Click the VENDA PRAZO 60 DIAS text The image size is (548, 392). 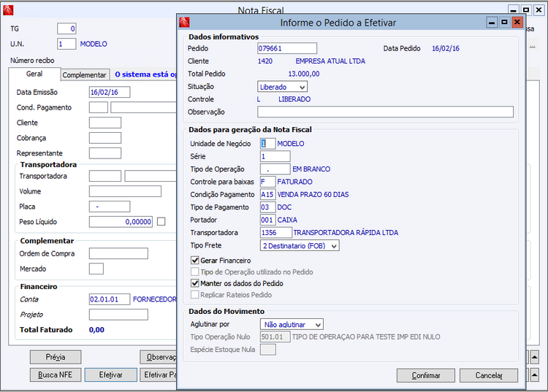point(313,194)
